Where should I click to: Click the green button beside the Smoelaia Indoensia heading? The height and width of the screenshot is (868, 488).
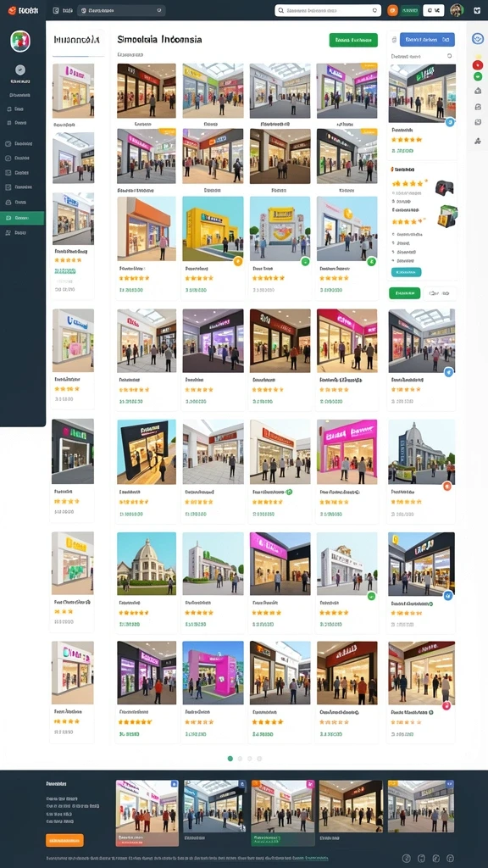pos(353,40)
